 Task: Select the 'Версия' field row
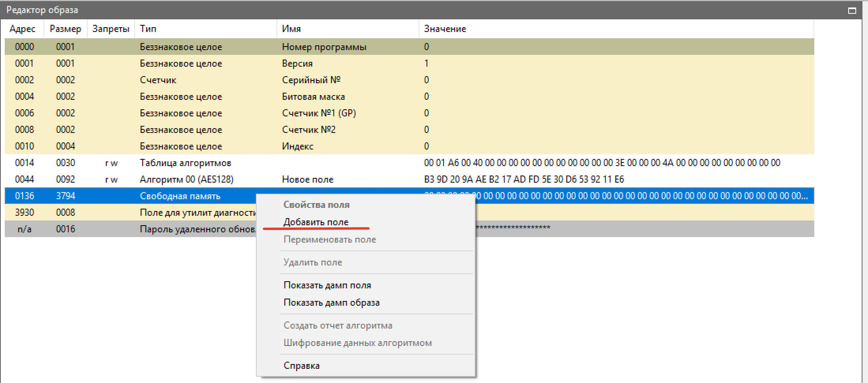[297, 64]
